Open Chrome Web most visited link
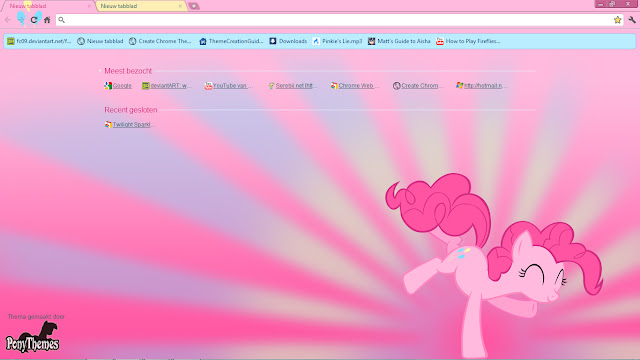 [355, 86]
